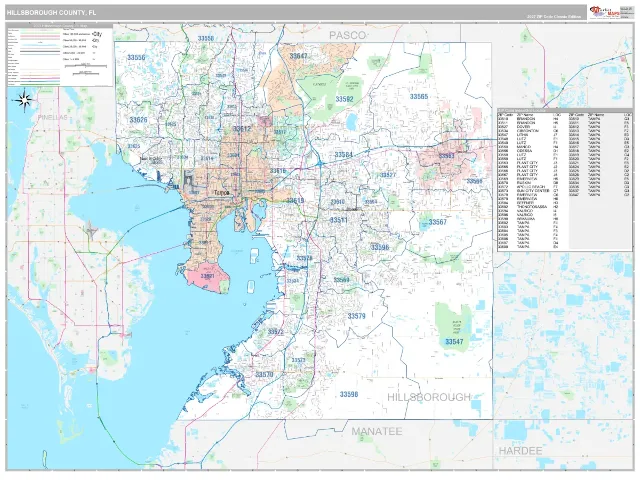Click the MANATEE county label
The height and width of the screenshot is (480, 640).
377,431
